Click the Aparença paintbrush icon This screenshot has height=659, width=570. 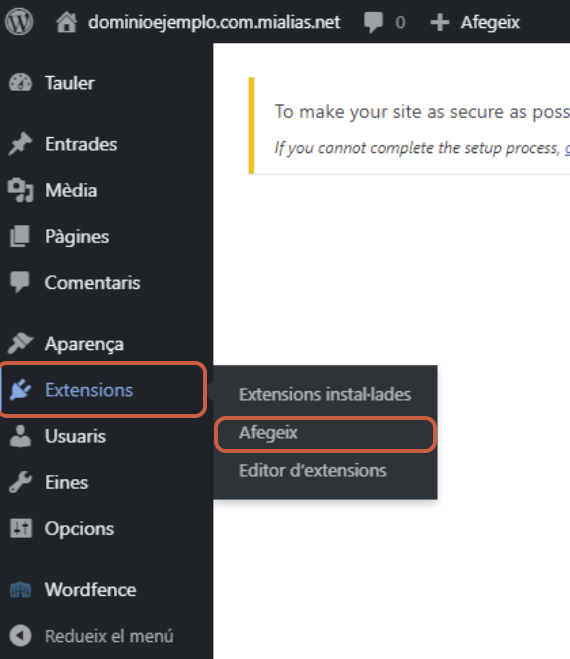pos(20,343)
